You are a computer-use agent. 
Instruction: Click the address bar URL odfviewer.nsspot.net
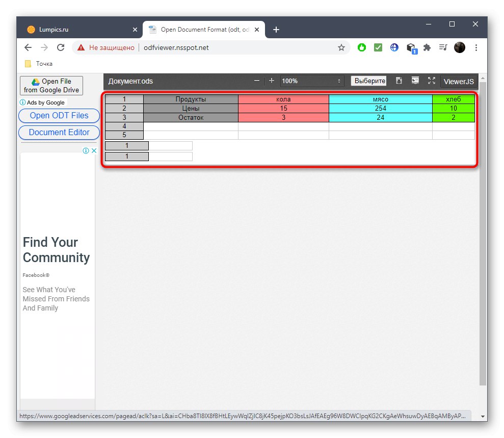[x=176, y=47]
